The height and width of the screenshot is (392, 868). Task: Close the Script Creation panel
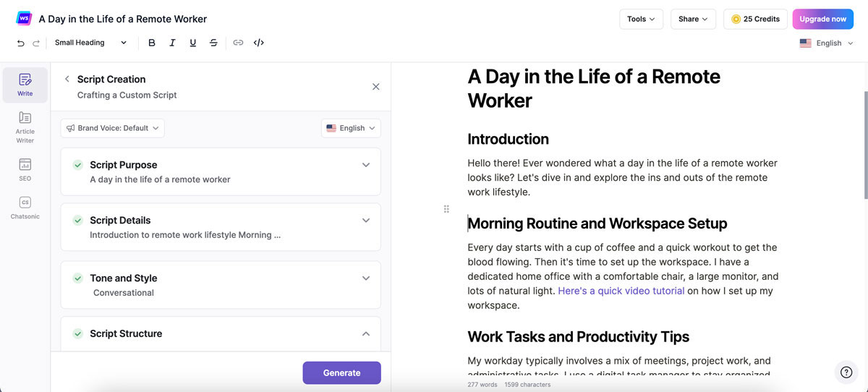click(x=376, y=87)
